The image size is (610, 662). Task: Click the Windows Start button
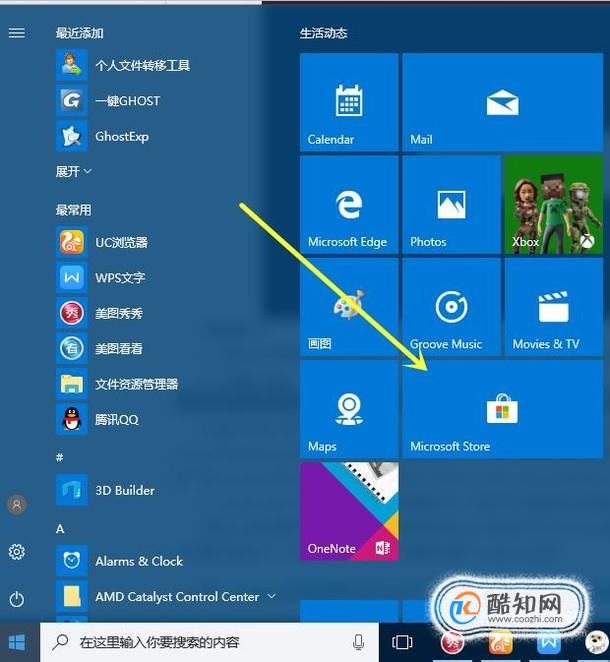(x=17, y=643)
